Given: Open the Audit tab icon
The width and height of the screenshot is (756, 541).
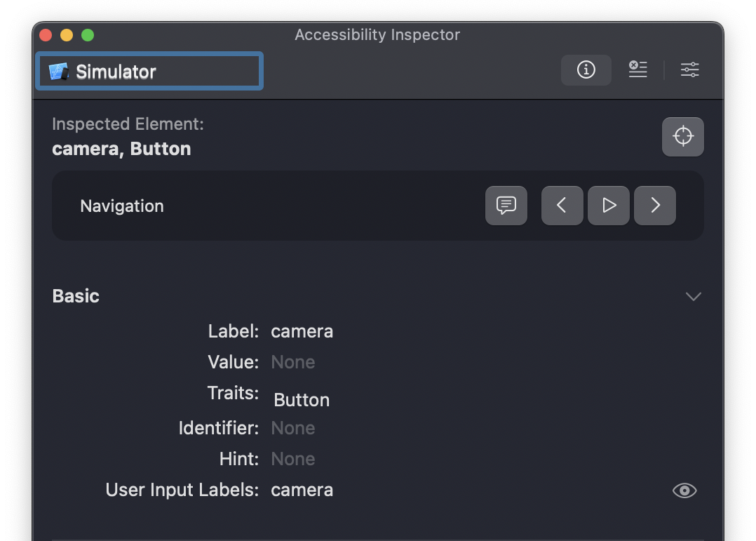Looking at the screenshot, I should [x=637, y=69].
